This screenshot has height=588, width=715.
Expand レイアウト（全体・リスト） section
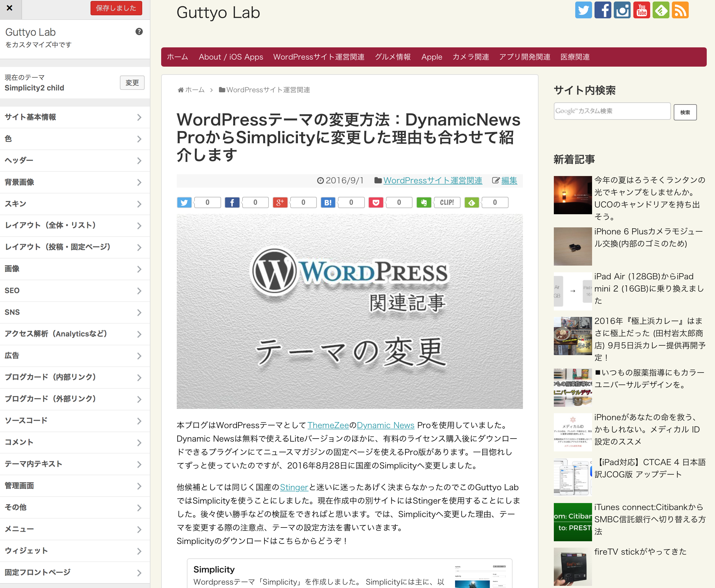(x=75, y=226)
